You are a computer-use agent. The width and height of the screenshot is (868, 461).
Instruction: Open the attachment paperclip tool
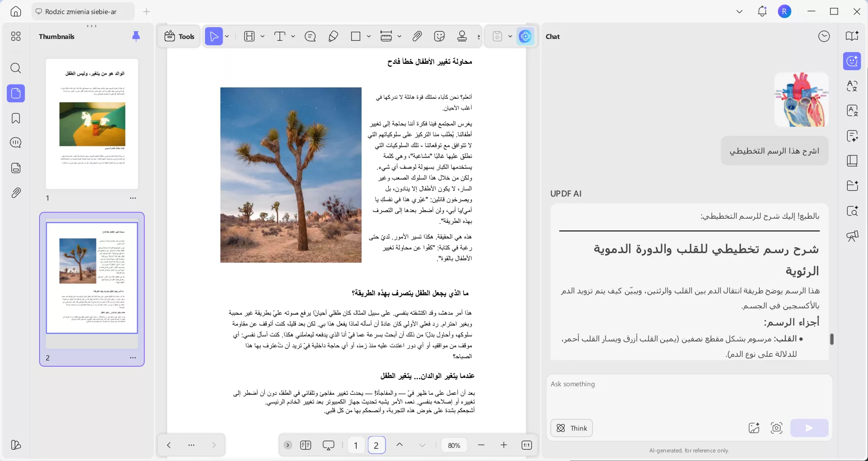417,36
